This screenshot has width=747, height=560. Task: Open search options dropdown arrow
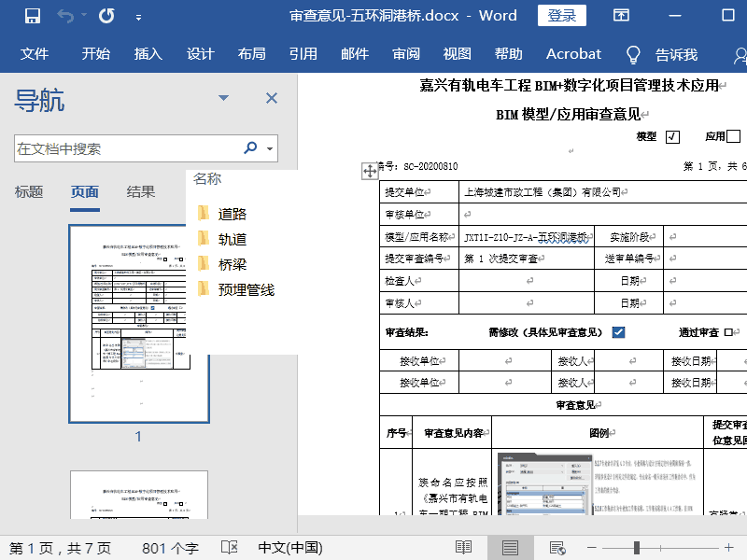[270, 148]
